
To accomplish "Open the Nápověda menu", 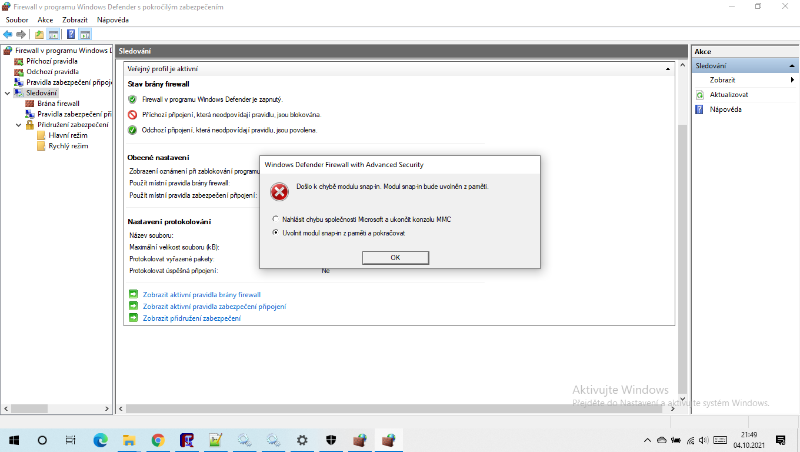I will [x=113, y=20].
